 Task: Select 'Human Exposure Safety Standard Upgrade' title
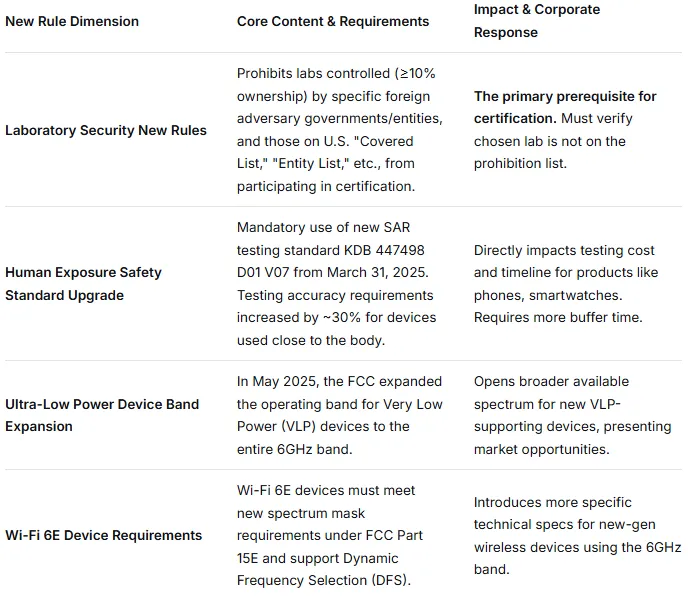83,283
